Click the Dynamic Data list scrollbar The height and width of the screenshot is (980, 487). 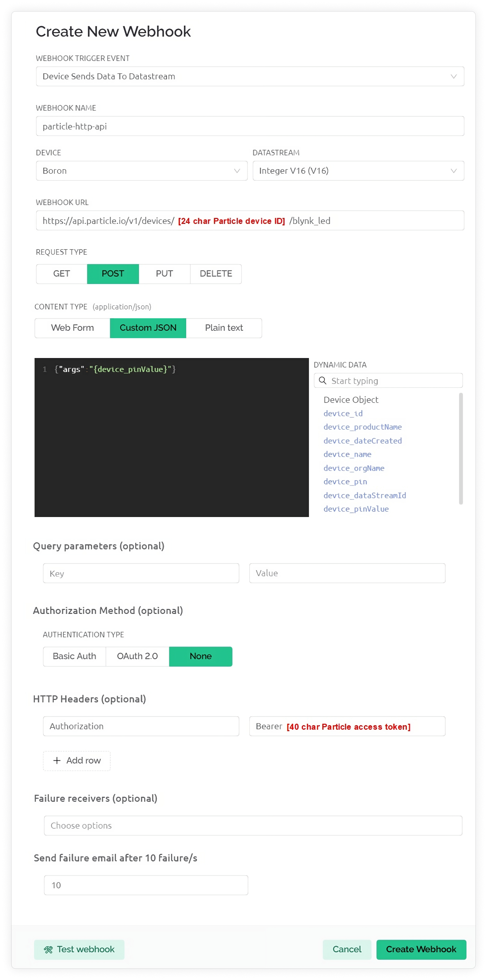point(461,449)
